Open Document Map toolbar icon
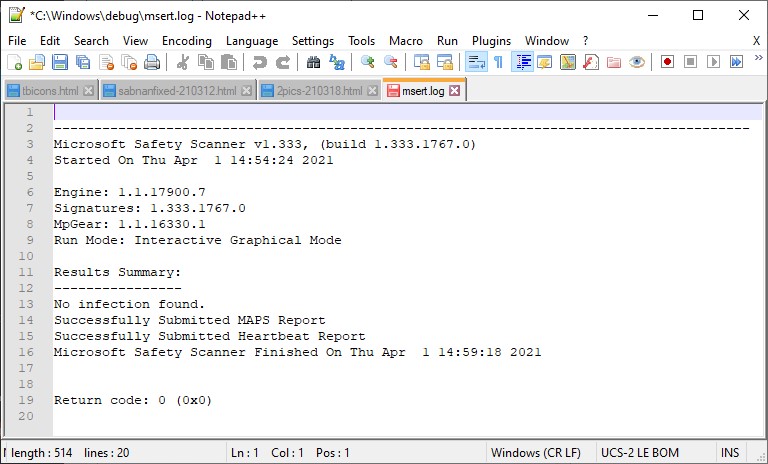 pos(568,62)
